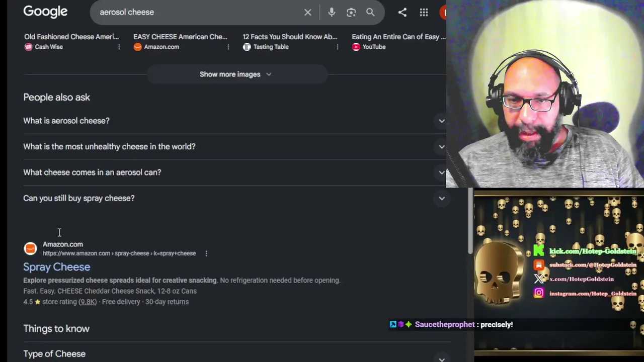Submit search with magnifying glass icon
This screenshot has width=644, height=362.
point(370,12)
